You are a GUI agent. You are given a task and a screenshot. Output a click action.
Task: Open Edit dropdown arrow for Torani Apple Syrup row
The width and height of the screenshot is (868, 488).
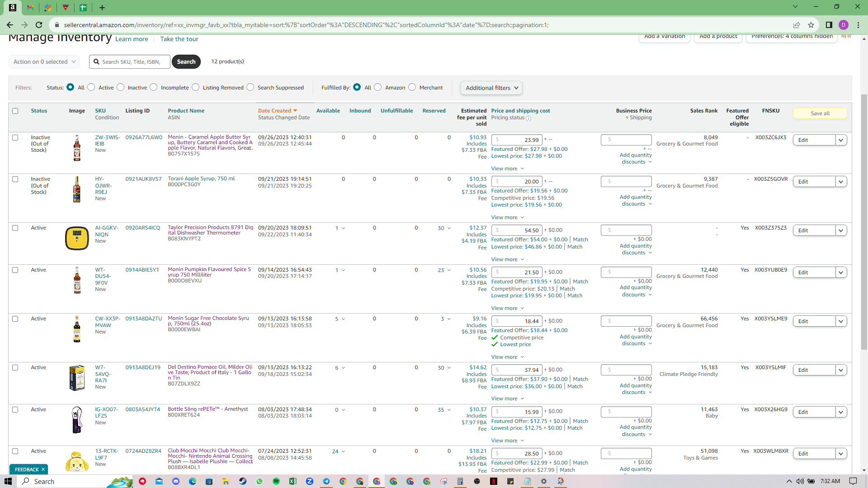pos(841,182)
